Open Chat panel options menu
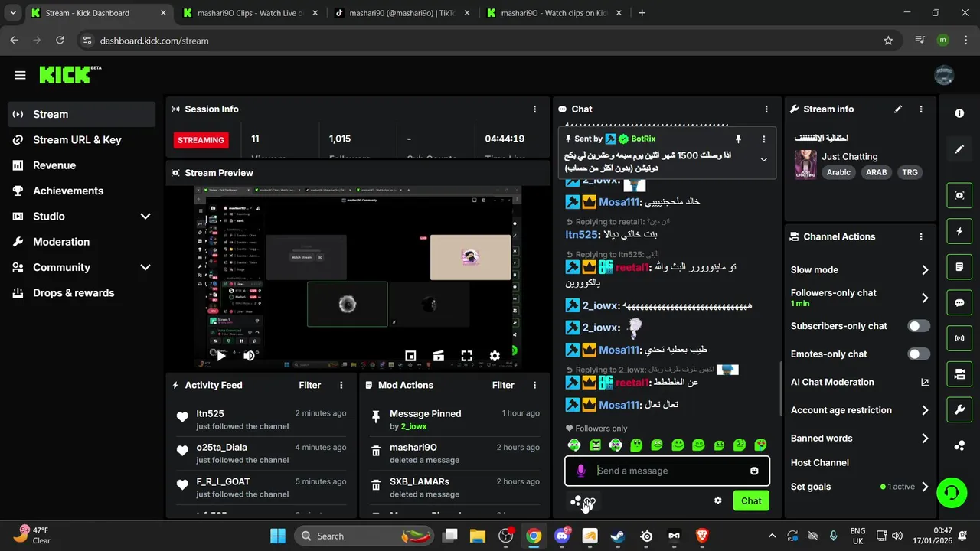The height and width of the screenshot is (551, 980). click(766, 109)
